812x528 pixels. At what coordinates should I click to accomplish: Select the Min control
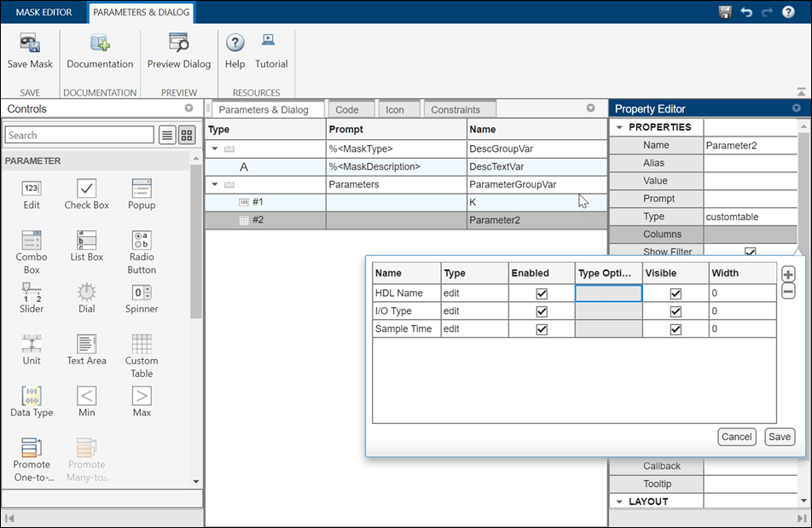pos(86,402)
